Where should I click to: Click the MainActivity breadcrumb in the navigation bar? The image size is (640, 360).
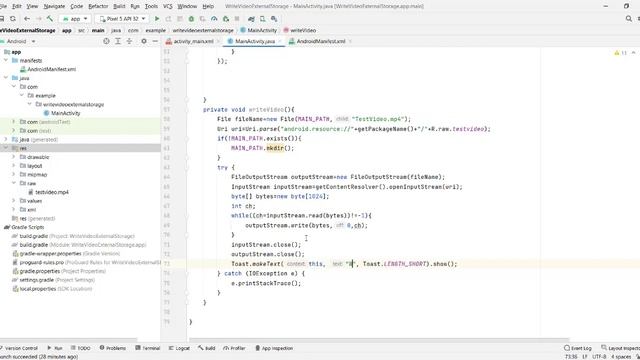pos(258,30)
